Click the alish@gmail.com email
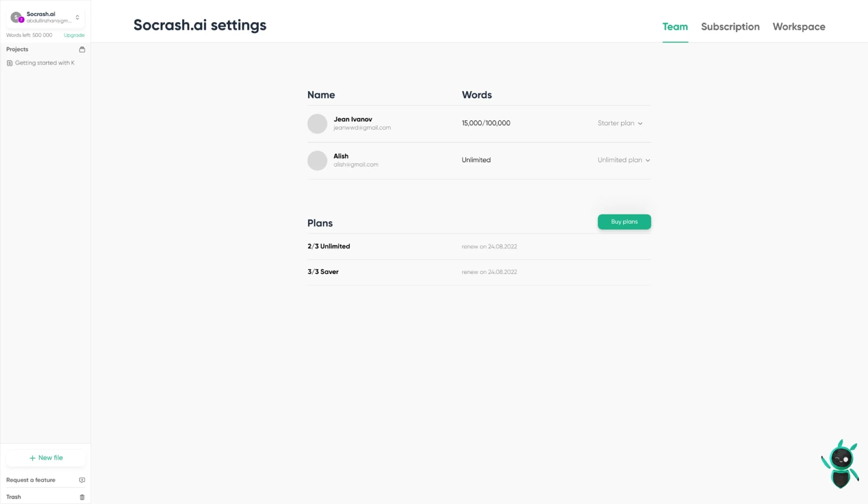 point(356,165)
